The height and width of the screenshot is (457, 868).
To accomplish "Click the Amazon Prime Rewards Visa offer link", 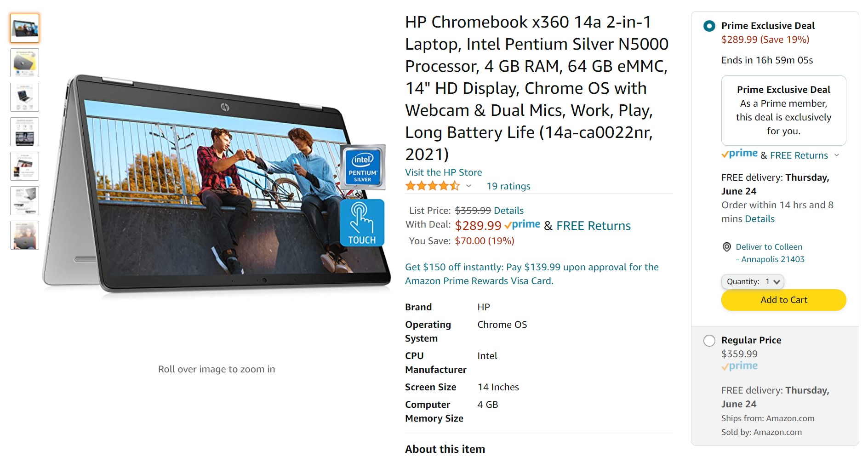I will [x=532, y=274].
